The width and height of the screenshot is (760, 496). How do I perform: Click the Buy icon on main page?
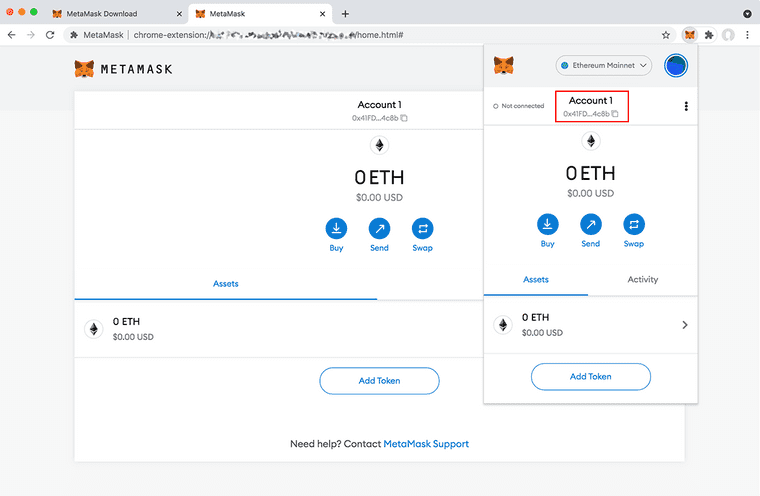click(x=336, y=228)
